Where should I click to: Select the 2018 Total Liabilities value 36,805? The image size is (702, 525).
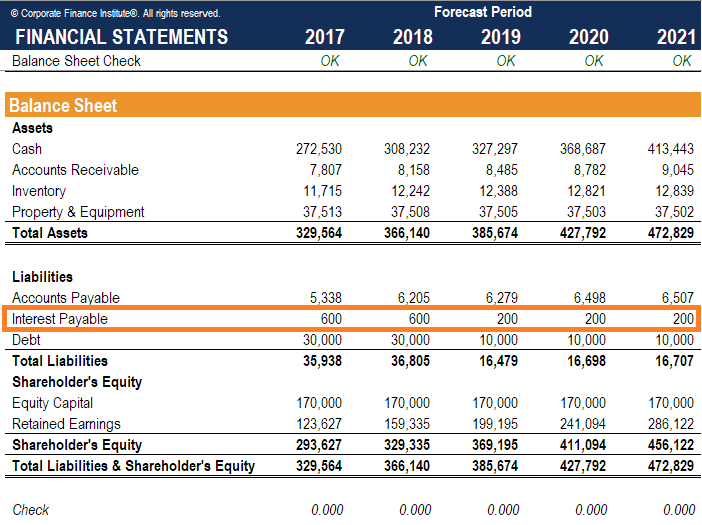point(410,361)
